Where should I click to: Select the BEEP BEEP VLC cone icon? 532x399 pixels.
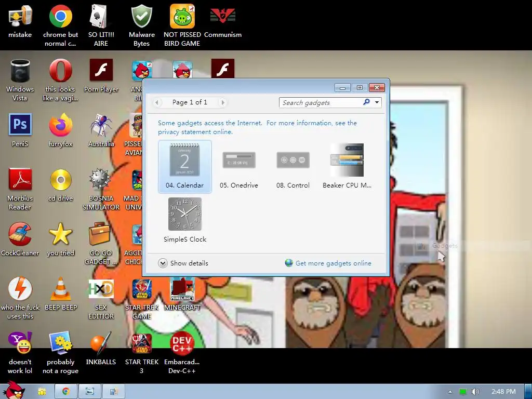coord(60,294)
